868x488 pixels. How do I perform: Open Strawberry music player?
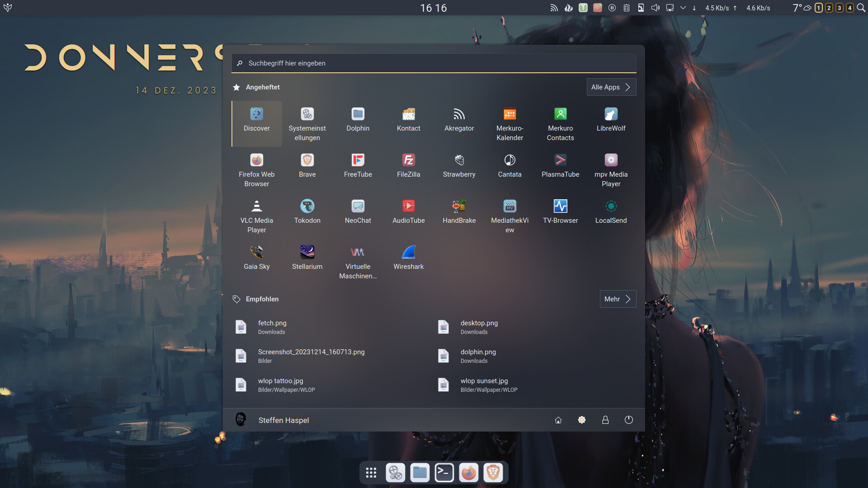point(459,166)
